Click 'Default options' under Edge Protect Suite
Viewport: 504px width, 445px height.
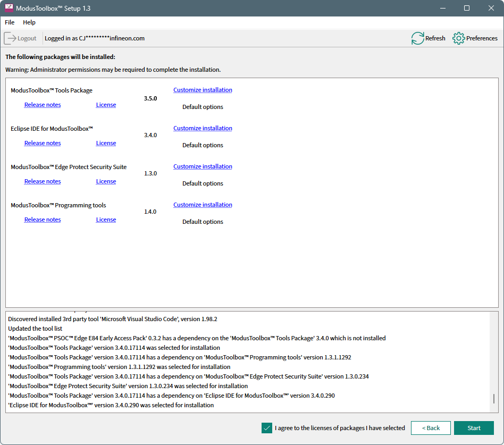click(x=203, y=183)
